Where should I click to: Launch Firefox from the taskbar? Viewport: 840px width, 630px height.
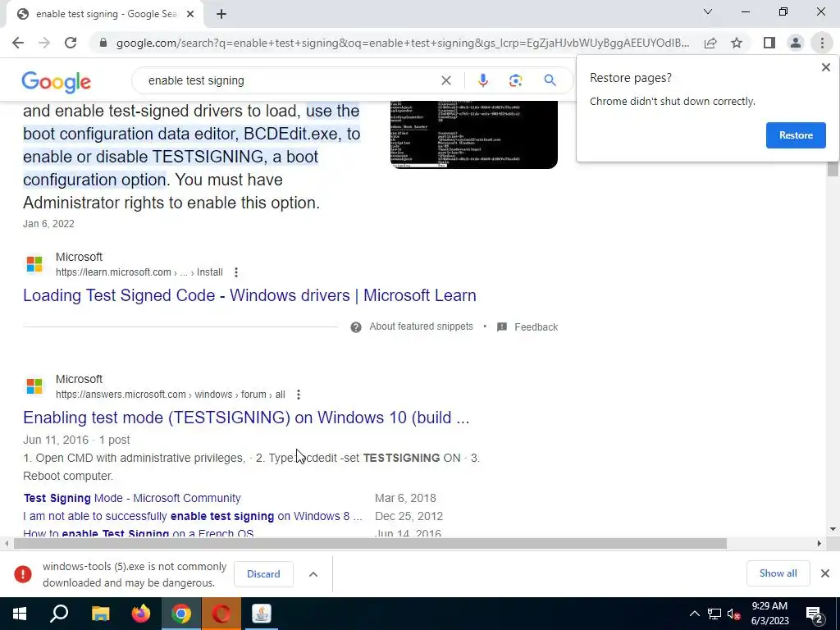pyautogui.click(x=141, y=614)
